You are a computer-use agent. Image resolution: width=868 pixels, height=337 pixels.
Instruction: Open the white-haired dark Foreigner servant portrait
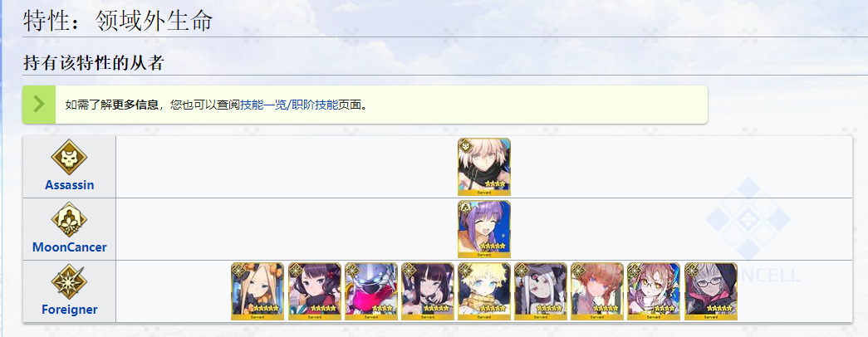coord(540,291)
